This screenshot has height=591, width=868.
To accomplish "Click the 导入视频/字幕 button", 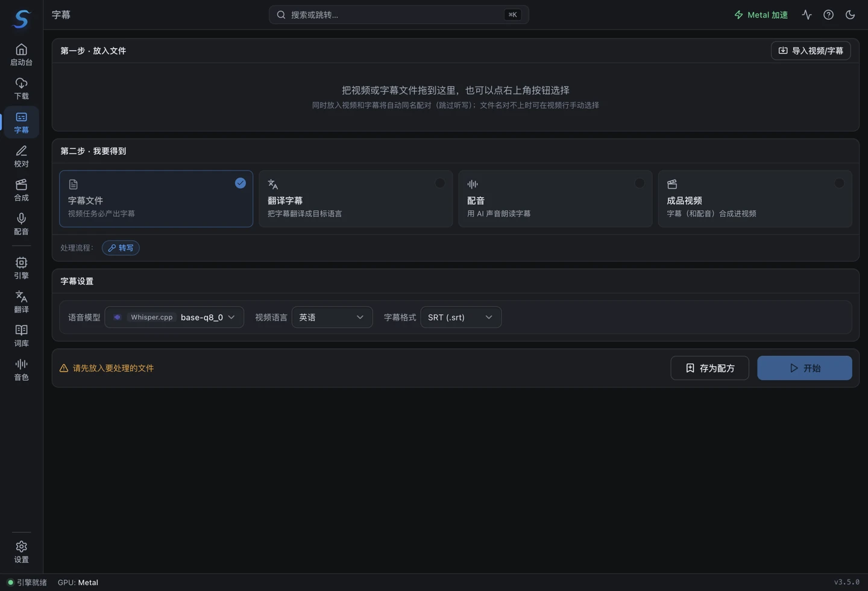I will pos(811,51).
